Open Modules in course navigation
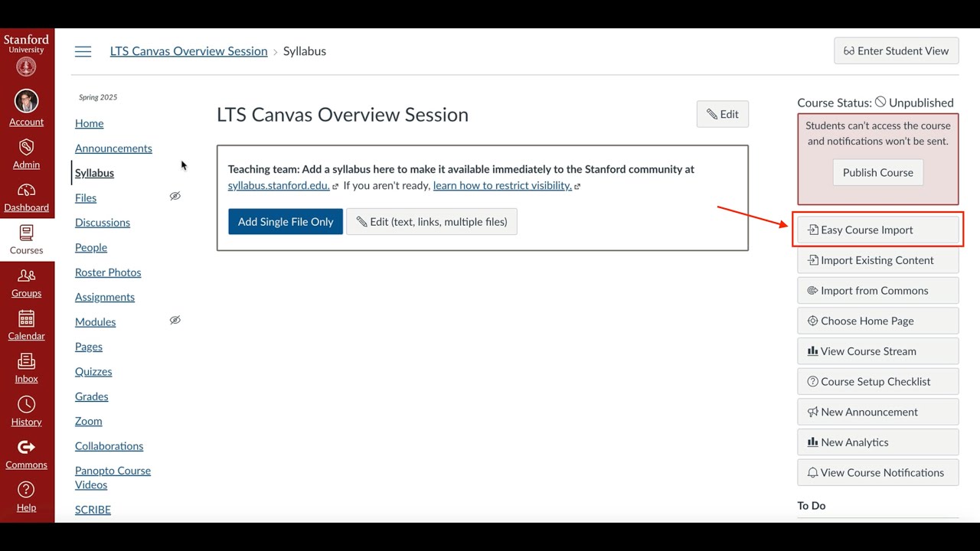Image resolution: width=980 pixels, height=551 pixels. [95, 322]
